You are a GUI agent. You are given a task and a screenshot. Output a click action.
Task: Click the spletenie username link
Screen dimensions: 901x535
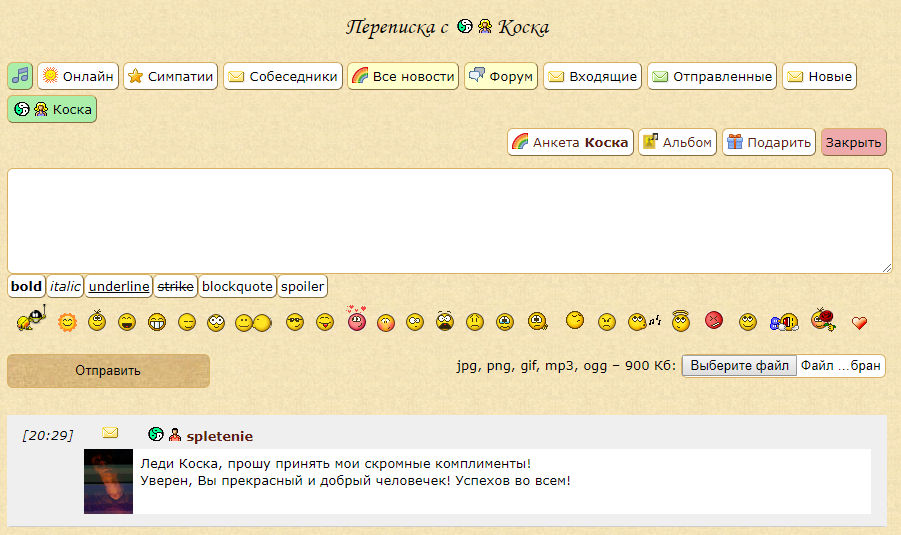pyautogui.click(x=219, y=436)
